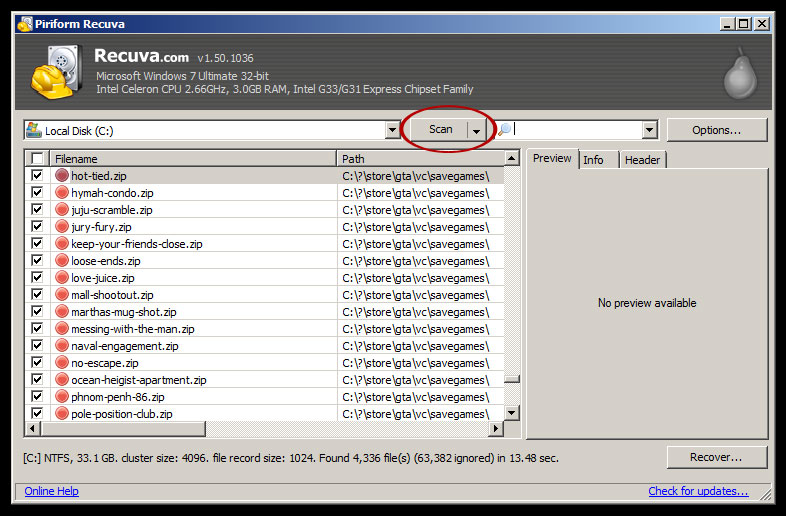Screen dimensions: 786x516
Task: Uncheck the keep-your-friends-close.zip checkbox
Action: (x=37, y=244)
